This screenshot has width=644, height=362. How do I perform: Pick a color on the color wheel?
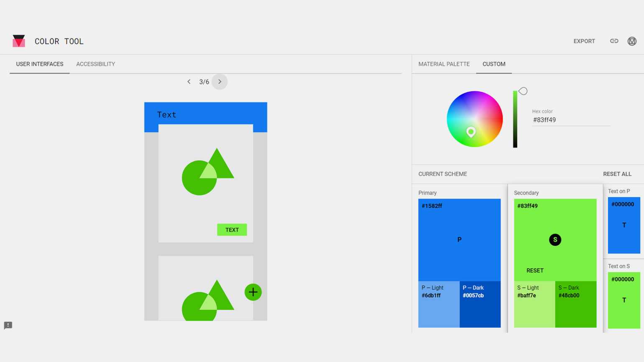point(475,119)
